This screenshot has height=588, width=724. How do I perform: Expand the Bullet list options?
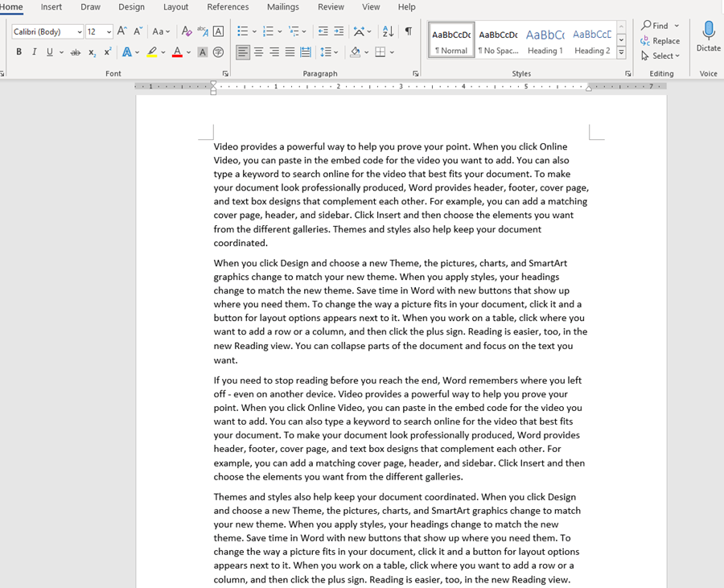tap(254, 31)
